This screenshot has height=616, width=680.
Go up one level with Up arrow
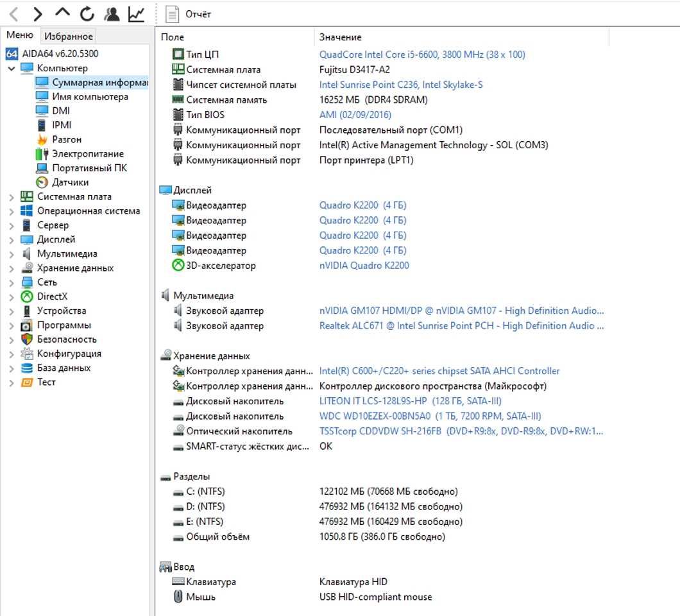pos(62,13)
